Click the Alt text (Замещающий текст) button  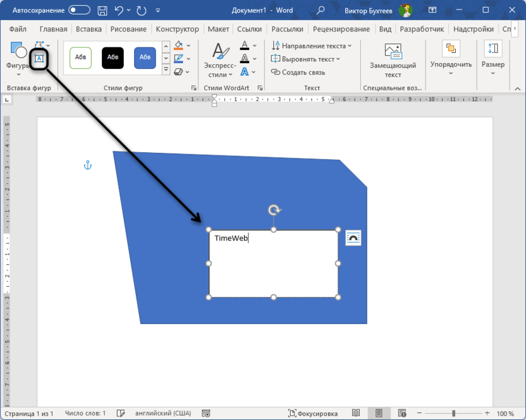pyautogui.click(x=393, y=60)
